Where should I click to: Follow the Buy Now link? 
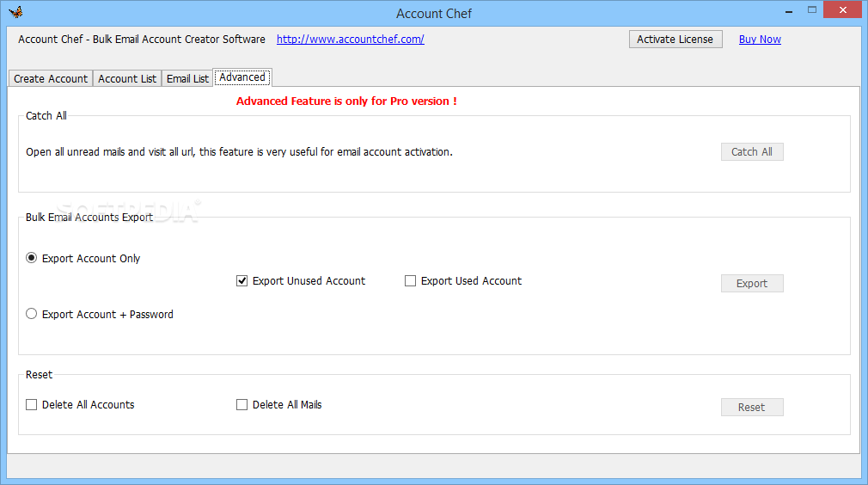760,40
